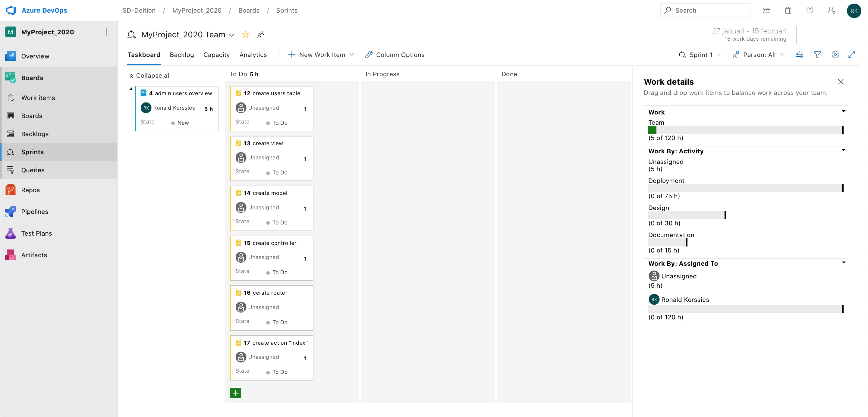
Task: Add new item with project plus icon
Action: [x=106, y=32]
